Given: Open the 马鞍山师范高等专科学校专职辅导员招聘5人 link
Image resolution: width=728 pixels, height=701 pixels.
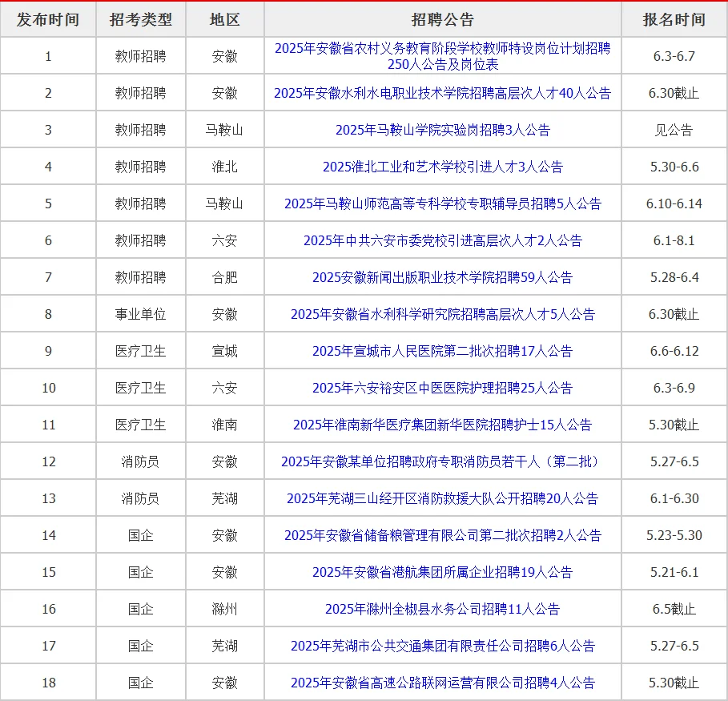Looking at the screenshot, I should point(442,203).
